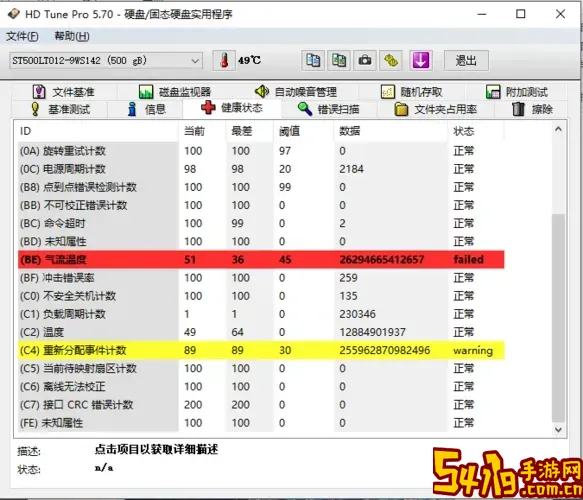Click the 退出 exit button
The image size is (583, 500).
click(x=466, y=61)
